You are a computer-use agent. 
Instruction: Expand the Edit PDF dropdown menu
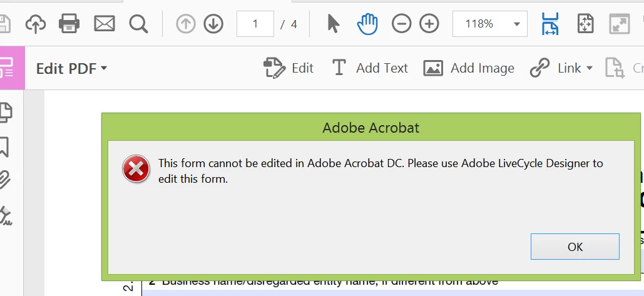(71, 68)
